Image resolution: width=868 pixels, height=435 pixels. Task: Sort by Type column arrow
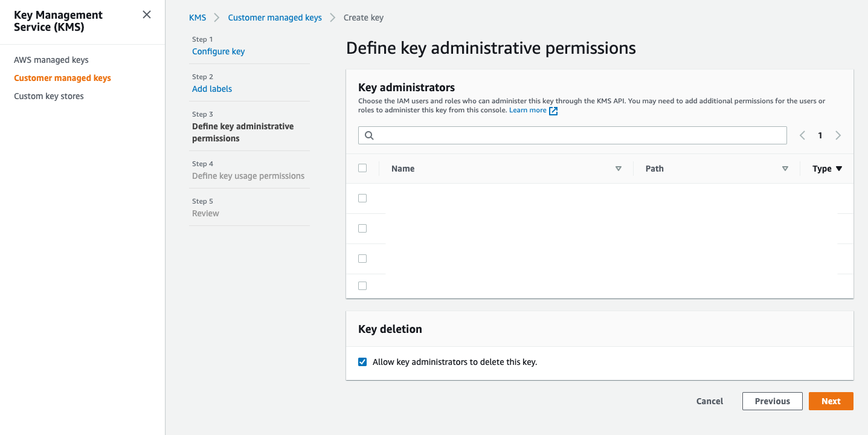click(839, 169)
